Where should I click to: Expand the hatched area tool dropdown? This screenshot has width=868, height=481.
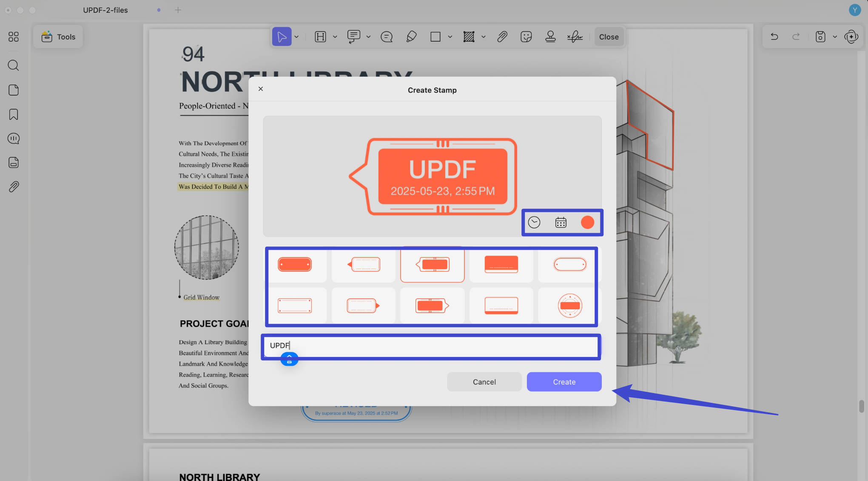pos(484,37)
